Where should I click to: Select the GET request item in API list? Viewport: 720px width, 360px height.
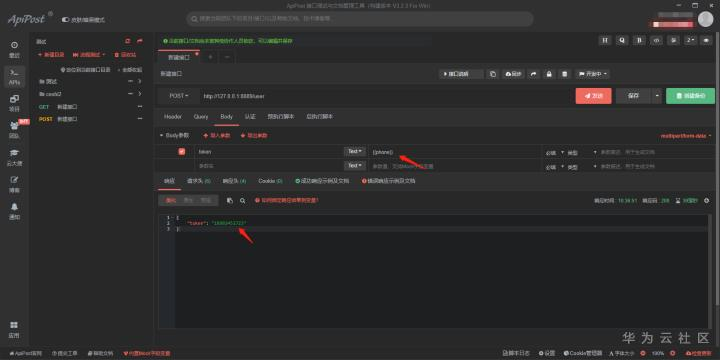click(91, 107)
